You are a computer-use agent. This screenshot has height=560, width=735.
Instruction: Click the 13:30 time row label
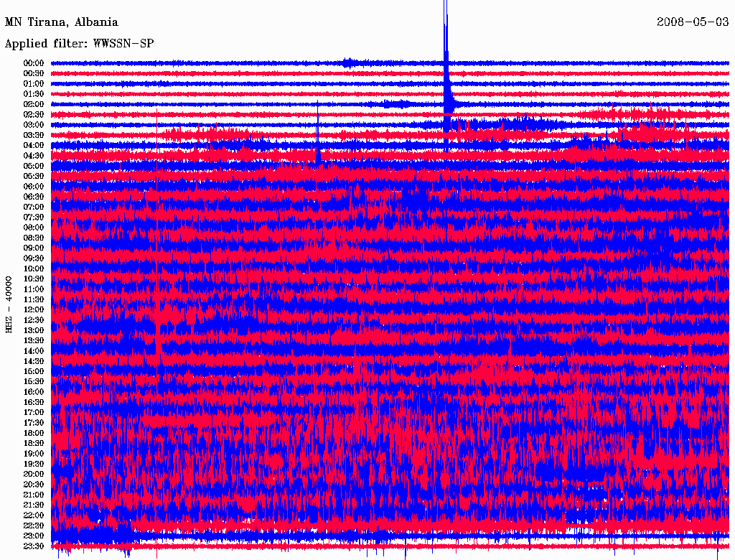(x=34, y=340)
